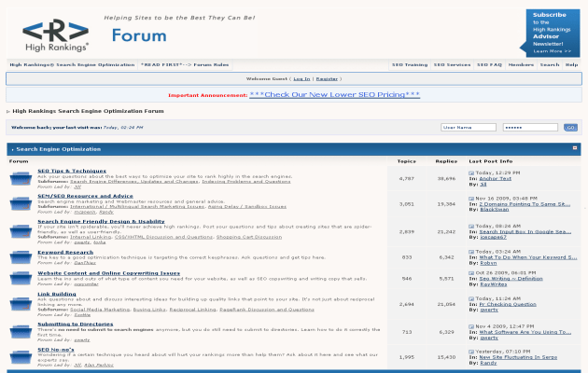The image size is (588, 373).
Task: Open the Shopping Cart Discussion subforum
Action: pyautogui.click(x=249, y=237)
